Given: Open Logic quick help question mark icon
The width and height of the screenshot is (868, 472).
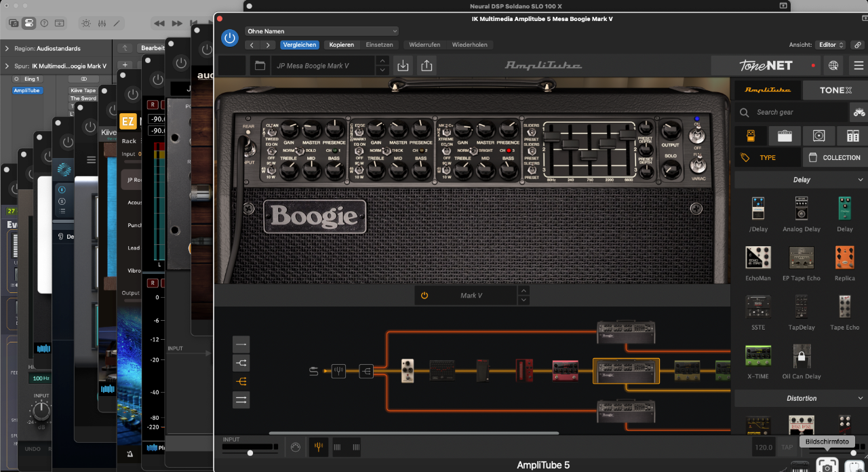Looking at the screenshot, I should (x=44, y=23).
